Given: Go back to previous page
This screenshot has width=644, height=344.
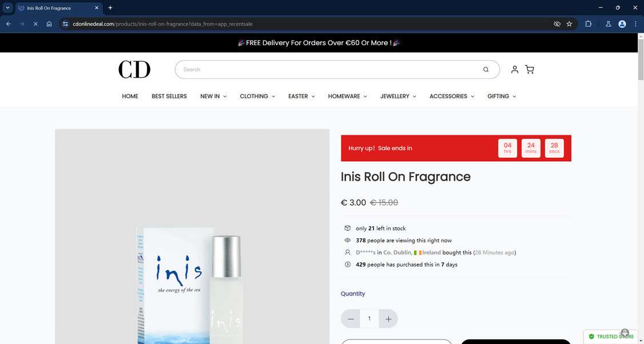Looking at the screenshot, I should 9,24.
